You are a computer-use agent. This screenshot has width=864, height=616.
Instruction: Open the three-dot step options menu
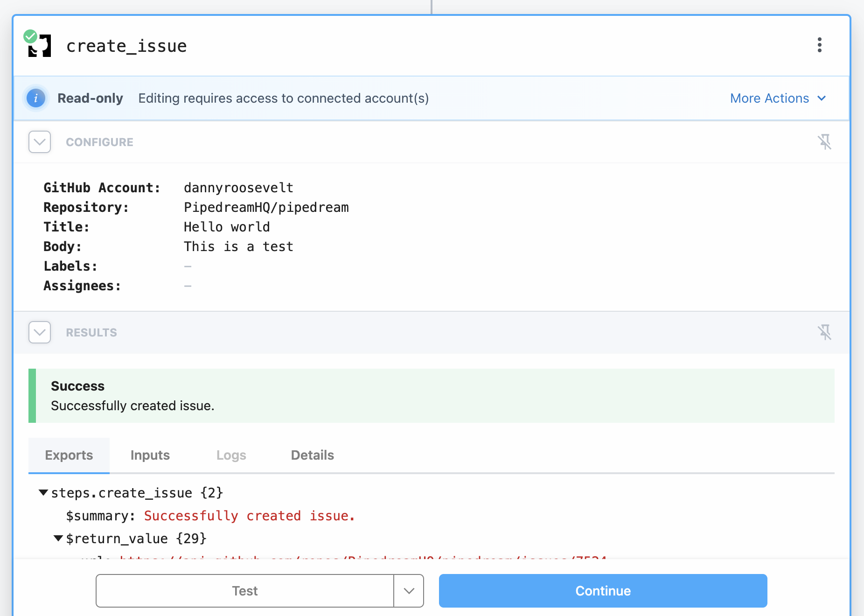tap(819, 45)
